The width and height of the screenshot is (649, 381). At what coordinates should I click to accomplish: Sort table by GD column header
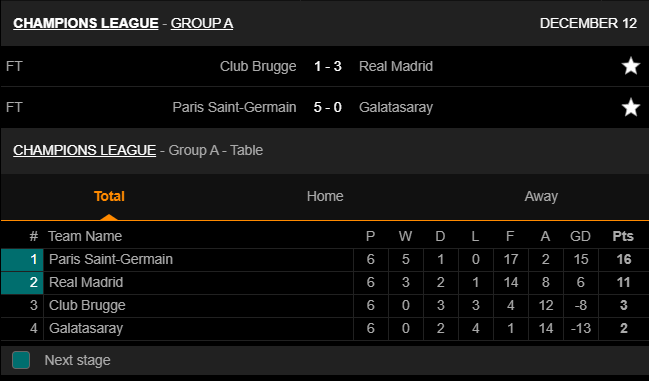click(x=580, y=236)
